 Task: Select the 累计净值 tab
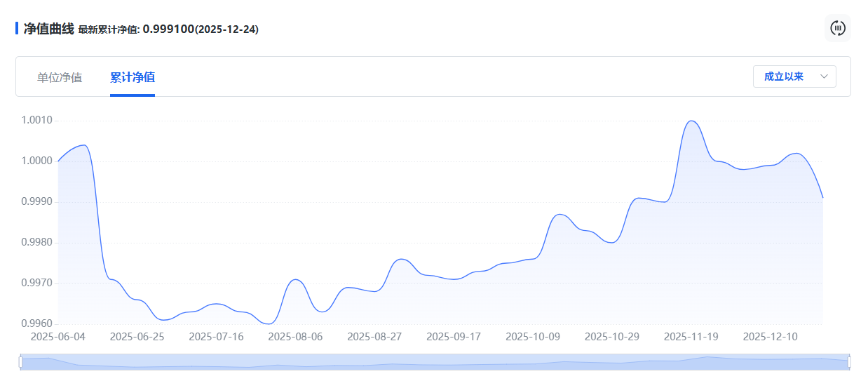[133, 77]
